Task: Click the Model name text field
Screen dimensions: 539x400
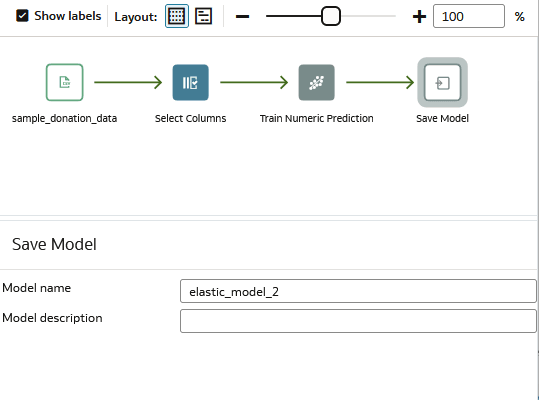Action: point(358,291)
